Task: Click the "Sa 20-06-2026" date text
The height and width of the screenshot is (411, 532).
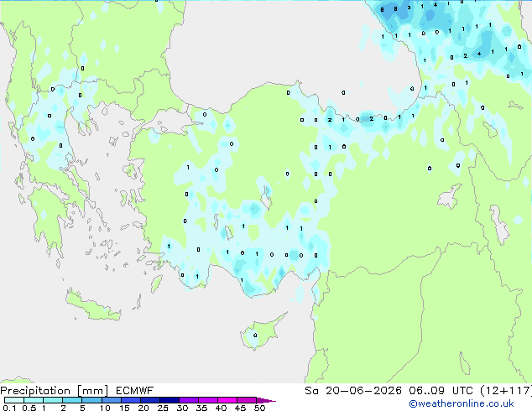Action: 353,391
